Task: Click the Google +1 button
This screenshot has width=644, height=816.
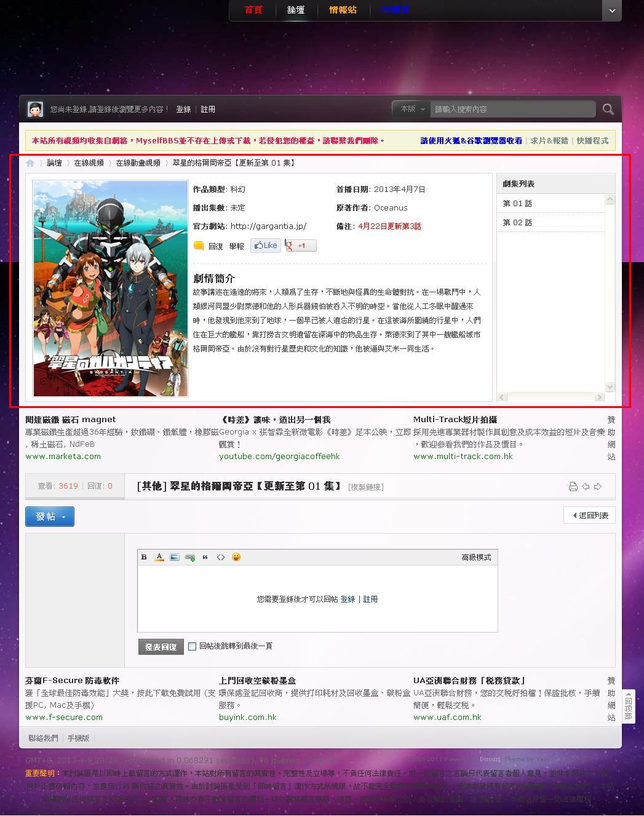Action: click(x=301, y=246)
